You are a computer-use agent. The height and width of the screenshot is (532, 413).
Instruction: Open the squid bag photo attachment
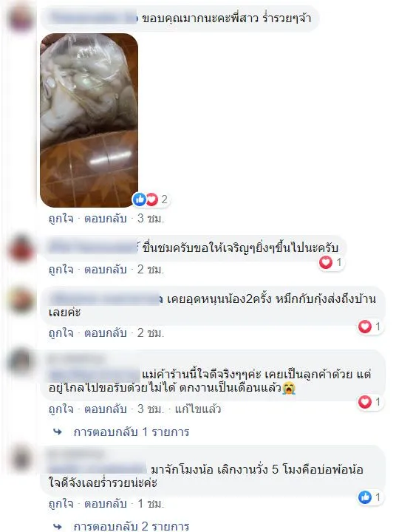[x=89, y=120]
